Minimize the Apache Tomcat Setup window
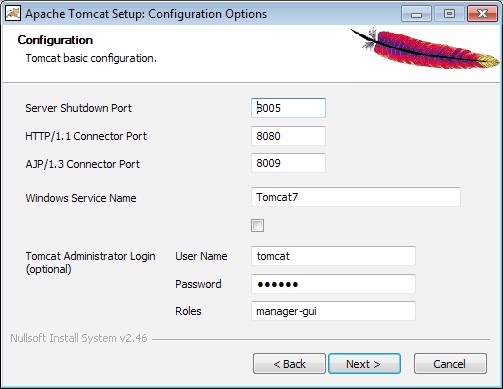Viewport: 503px width, 389px height. click(x=416, y=14)
